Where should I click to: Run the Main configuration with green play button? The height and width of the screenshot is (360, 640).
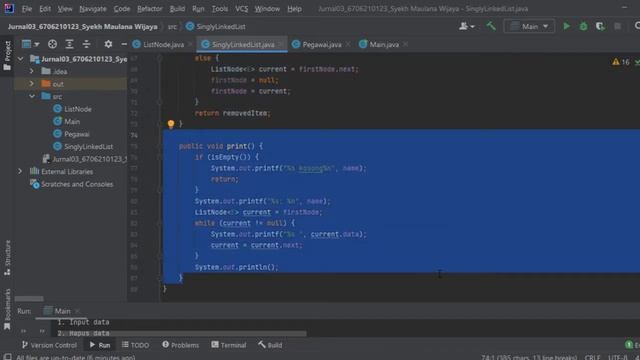tap(566, 27)
